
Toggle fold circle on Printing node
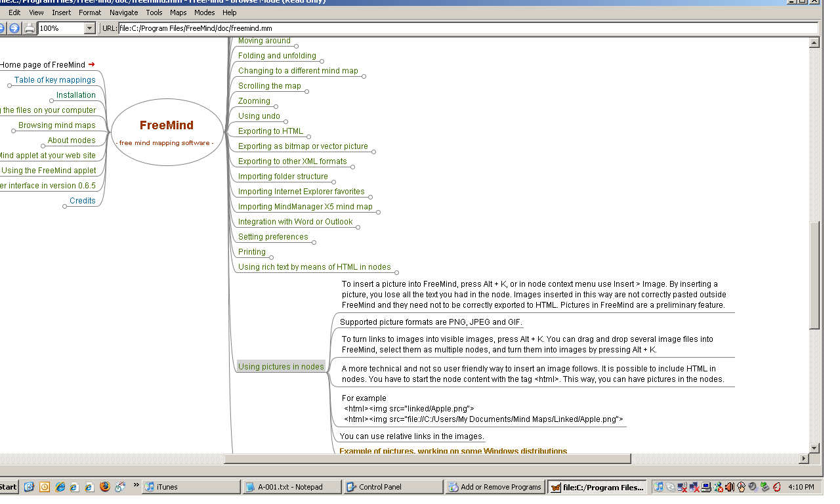pyautogui.click(x=271, y=257)
